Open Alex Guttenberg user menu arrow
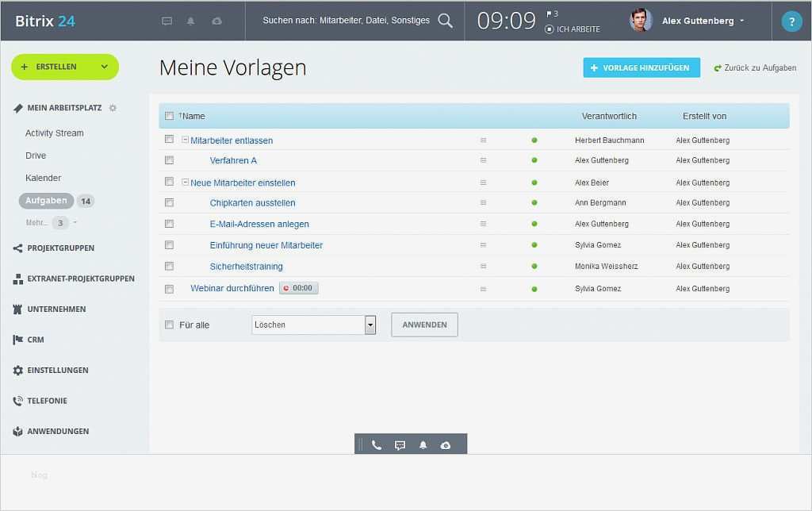Viewport: 812px width, 511px height. [x=741, y=21]
